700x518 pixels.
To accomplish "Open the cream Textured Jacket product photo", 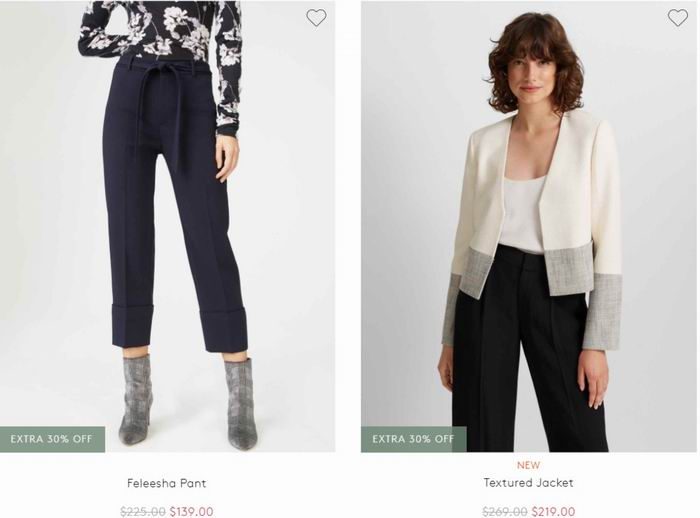I will (528, 226).
